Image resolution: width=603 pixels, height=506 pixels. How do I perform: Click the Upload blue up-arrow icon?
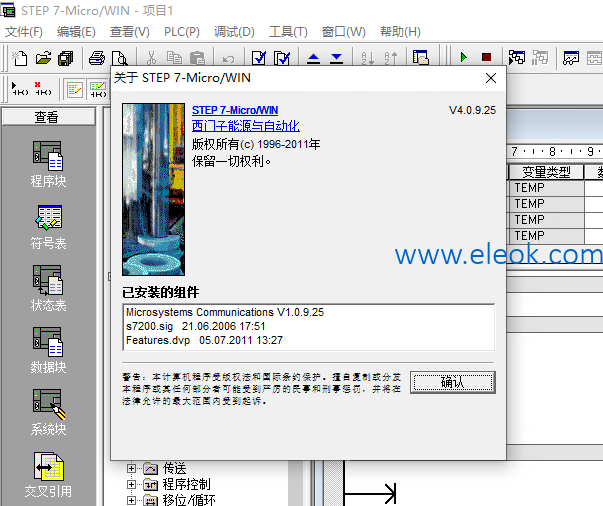click(313, 58)
